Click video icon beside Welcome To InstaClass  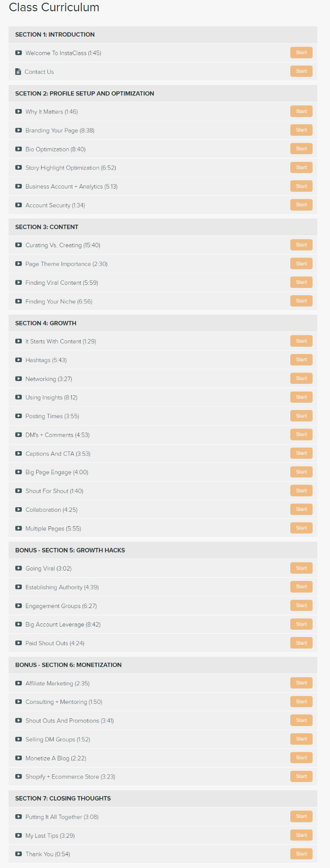click(19, 53)
